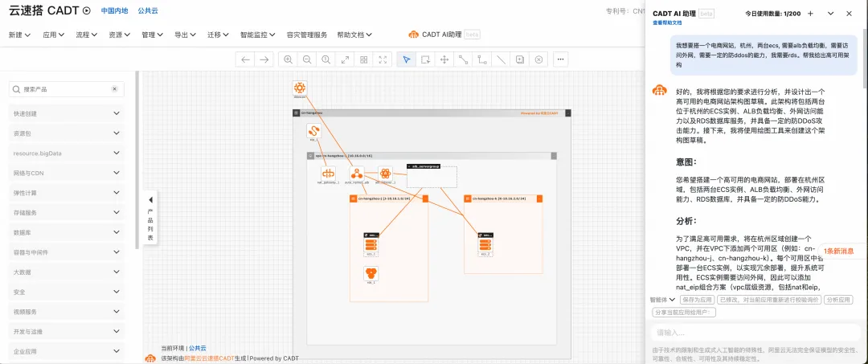Select the right-angle connector tool
868x364 pixels.
click(x=482, y=59)
